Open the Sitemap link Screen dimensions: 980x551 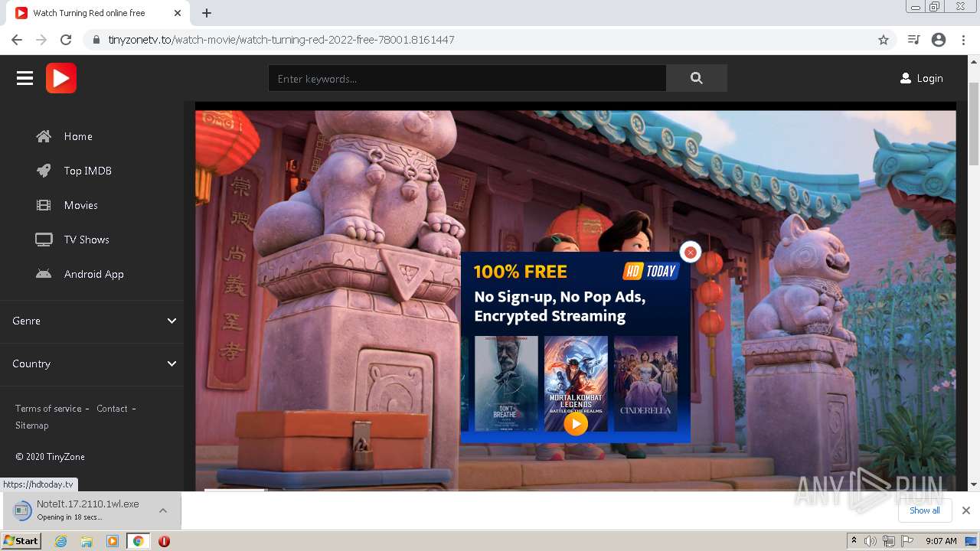pyautogui.click(x=31, y=425)
